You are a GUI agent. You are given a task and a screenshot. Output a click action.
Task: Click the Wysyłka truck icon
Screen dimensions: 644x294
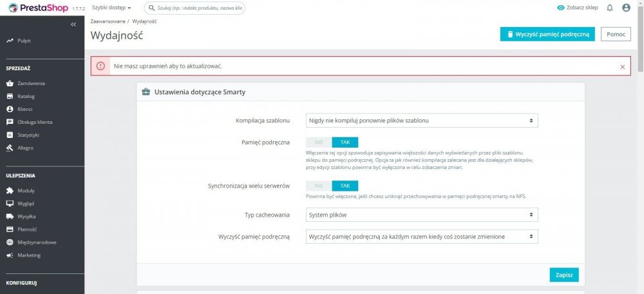click(10, 217)
